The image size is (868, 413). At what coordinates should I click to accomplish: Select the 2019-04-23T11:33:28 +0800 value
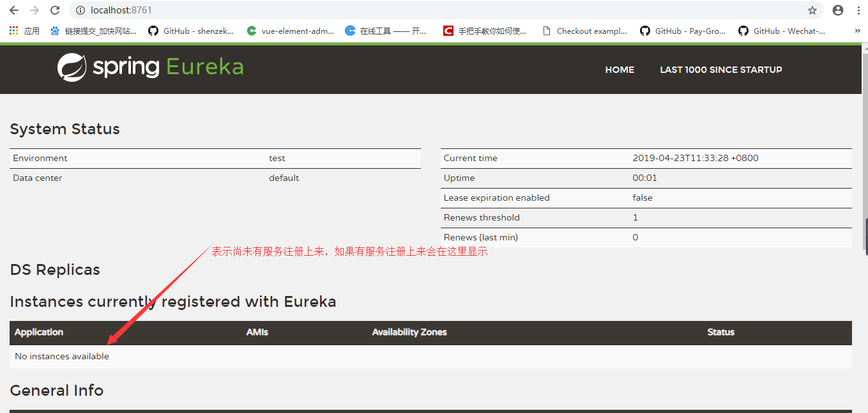pyautogui.click(x=696, y=158)
